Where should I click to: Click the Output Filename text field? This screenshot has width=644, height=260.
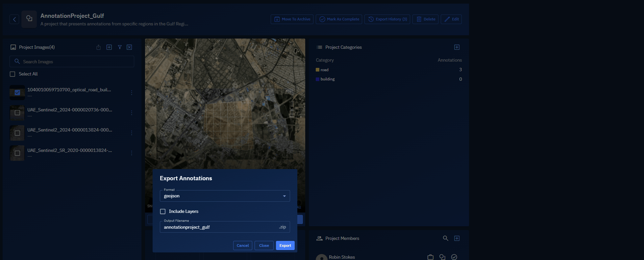[219, 227]
